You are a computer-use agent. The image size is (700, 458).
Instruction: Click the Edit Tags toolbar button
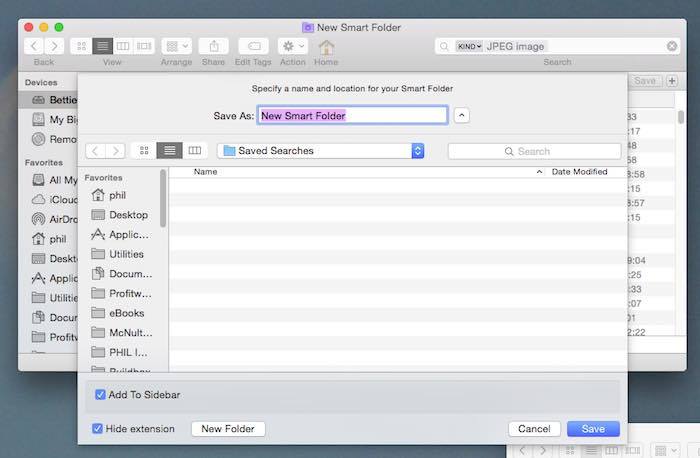coord(254,46)
